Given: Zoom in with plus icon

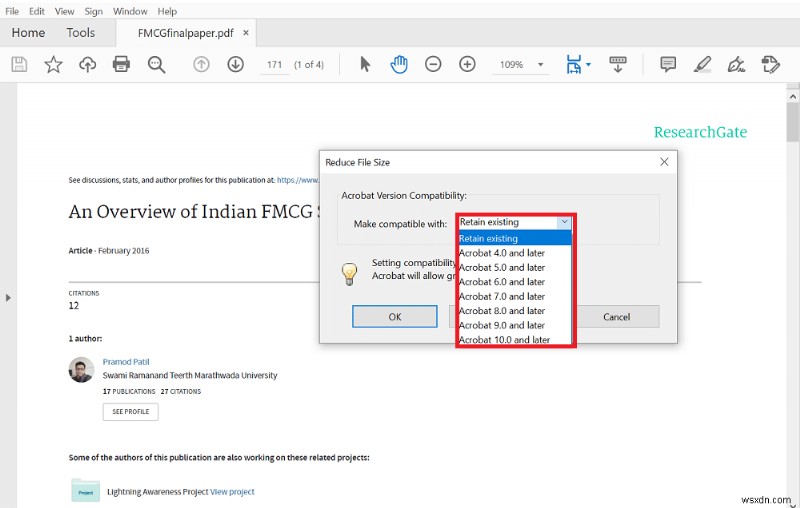Looking at the screenshot, I should (x=467, y=64).
